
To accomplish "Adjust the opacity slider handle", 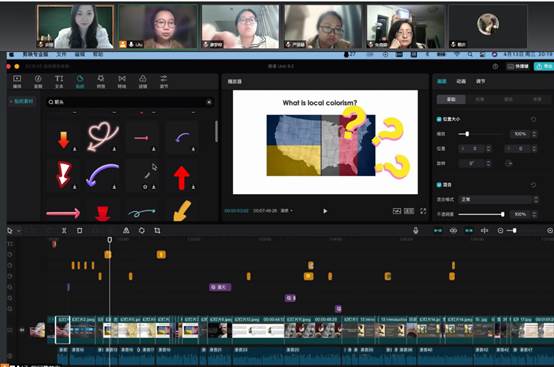I will (502, 214).
